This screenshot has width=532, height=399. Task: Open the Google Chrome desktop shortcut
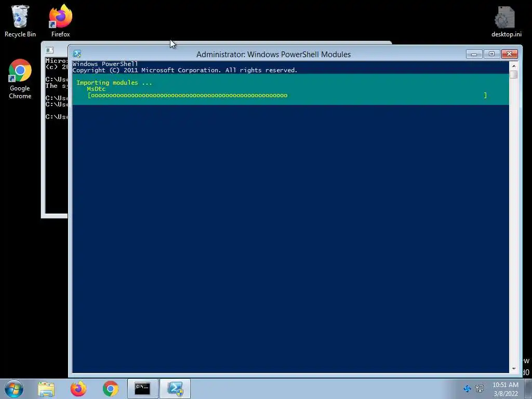20,79
